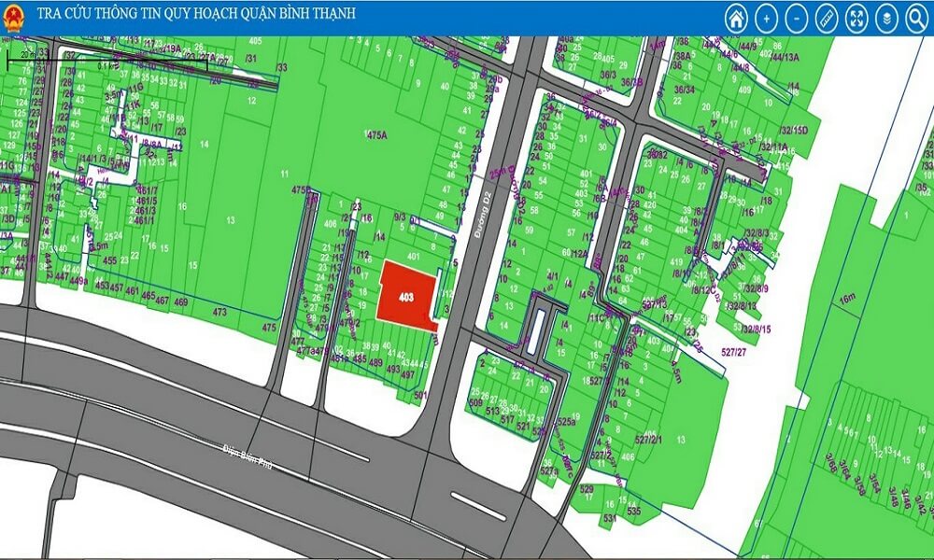Zoom out with the minus button
The width and height of the screenshot is (934, 560).
[797, 18]
